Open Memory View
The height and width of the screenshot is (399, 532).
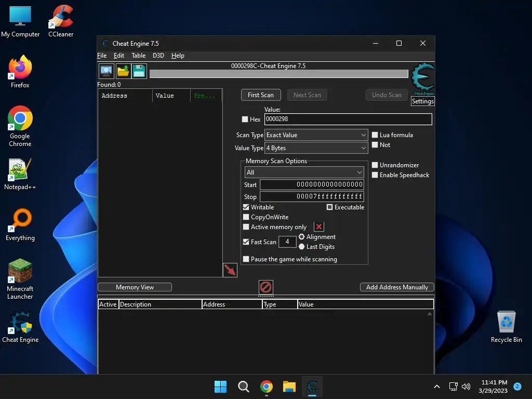pyautogui.click(x=135, y=287)
